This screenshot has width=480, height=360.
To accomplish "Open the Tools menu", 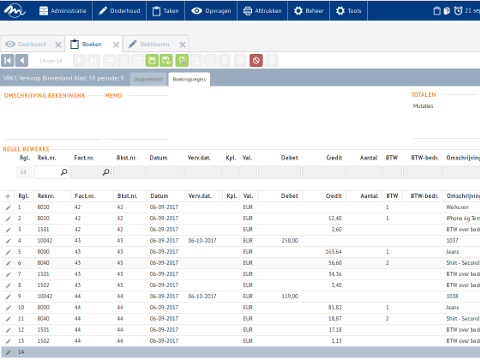I will pyautogui.click(x=349, y=11).
